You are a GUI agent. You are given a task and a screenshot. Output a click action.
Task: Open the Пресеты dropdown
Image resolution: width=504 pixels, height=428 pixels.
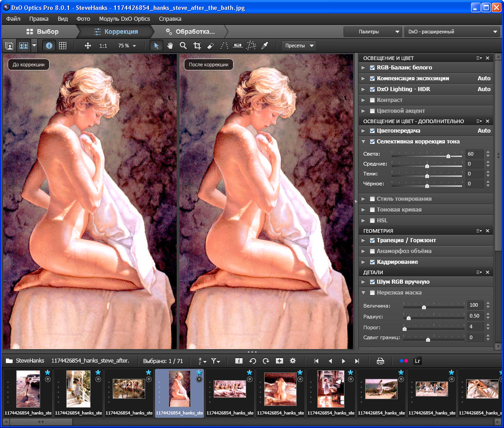click(298, 46)
